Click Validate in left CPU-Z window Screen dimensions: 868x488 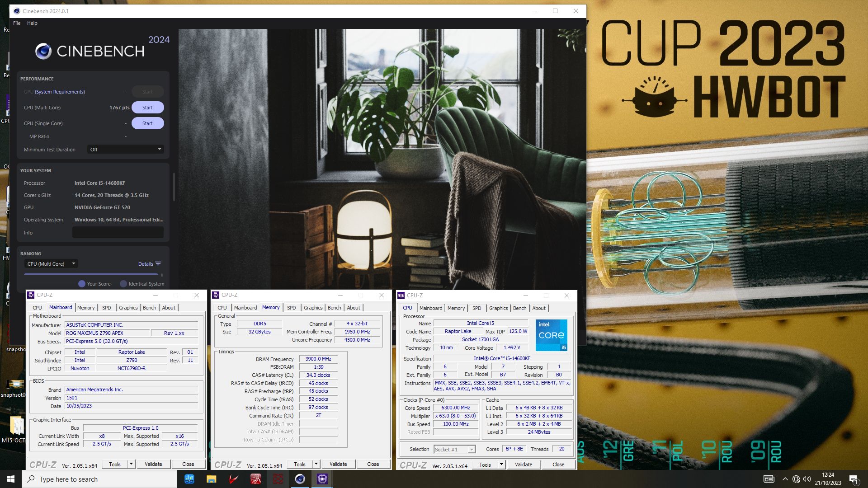pyautogui.click(x=153, y=464)
